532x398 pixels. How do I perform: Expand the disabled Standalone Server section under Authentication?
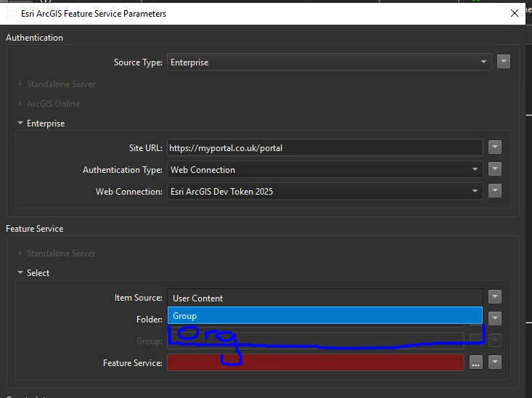(x=20, y=84)
